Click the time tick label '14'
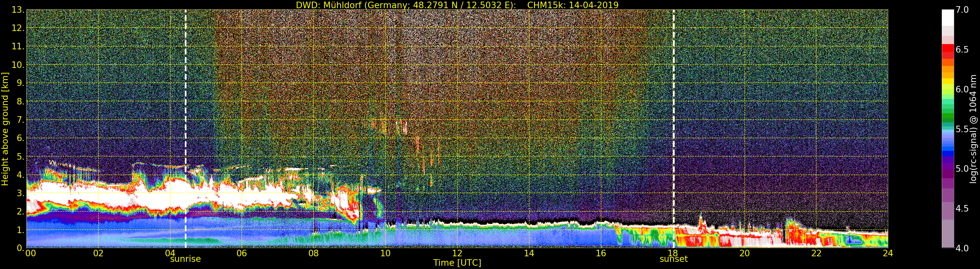 click(529, 253)
